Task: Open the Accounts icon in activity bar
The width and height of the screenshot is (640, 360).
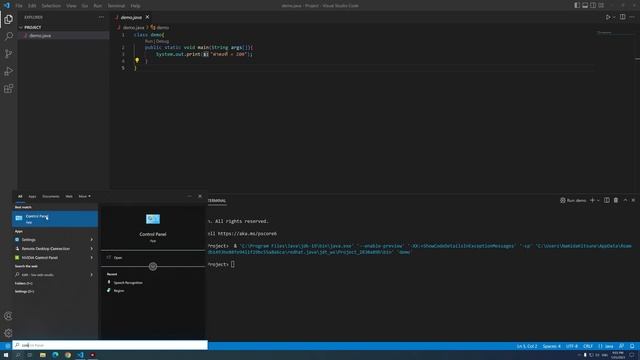Action: click(8, 316)
